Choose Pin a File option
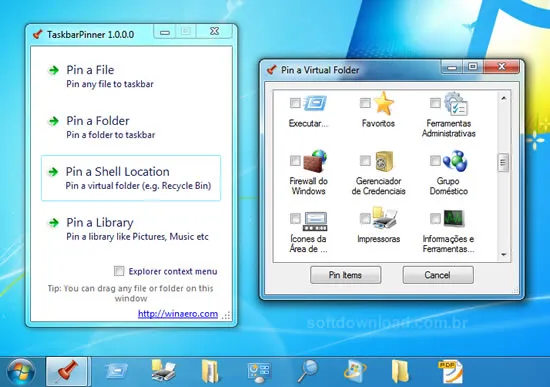 (131, 76)
